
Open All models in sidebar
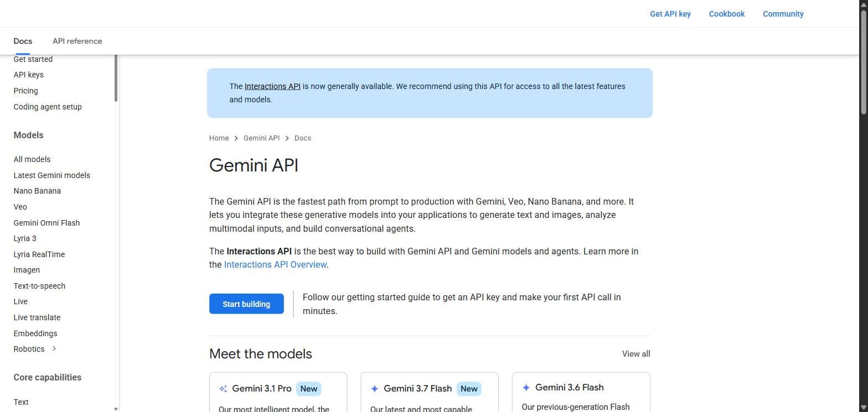click(32, 159)
